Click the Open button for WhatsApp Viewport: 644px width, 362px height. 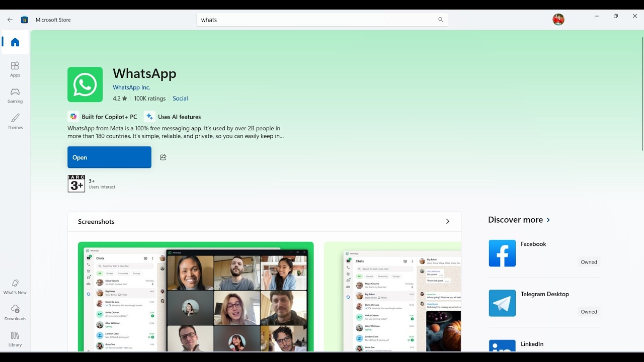click(x=109, y=157)
